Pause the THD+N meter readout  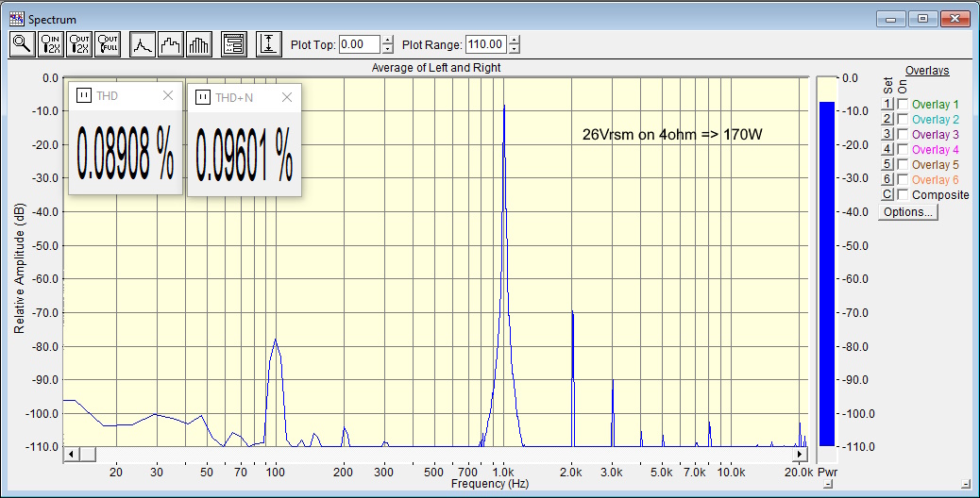pyautogui.click(x=202, y=97)
